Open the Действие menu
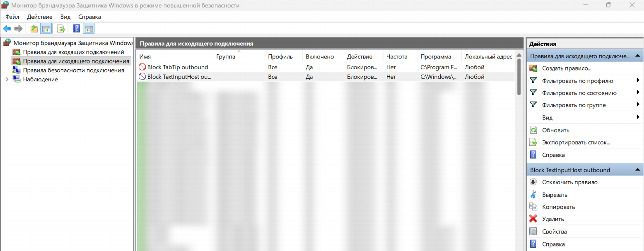This screenshot has height=251, width=644. point(40,17)
